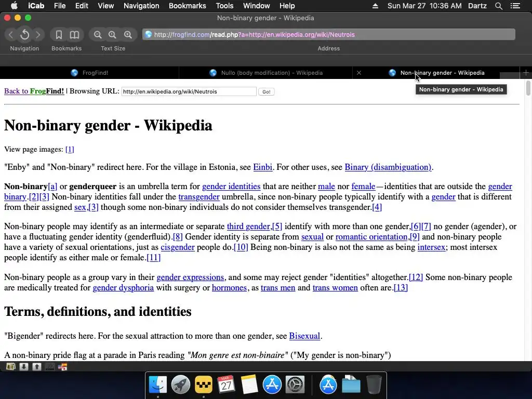Open a new tab with plus button
Viewport: 532px width, 399px height.
coord(526,73)
